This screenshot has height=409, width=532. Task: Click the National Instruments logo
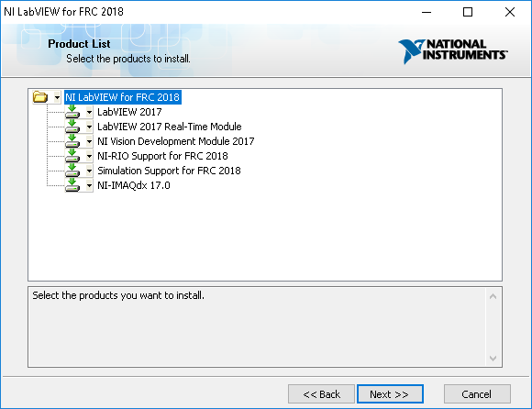(x=453, y=50)
